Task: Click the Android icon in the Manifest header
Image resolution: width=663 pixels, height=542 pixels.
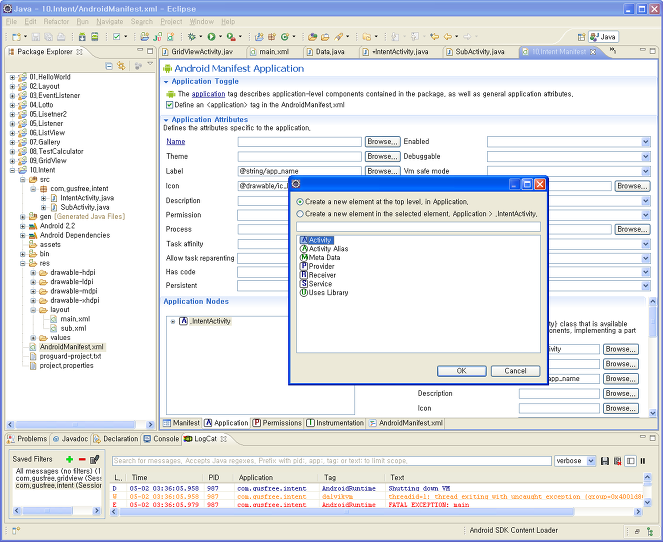Action: click(168, 68)
